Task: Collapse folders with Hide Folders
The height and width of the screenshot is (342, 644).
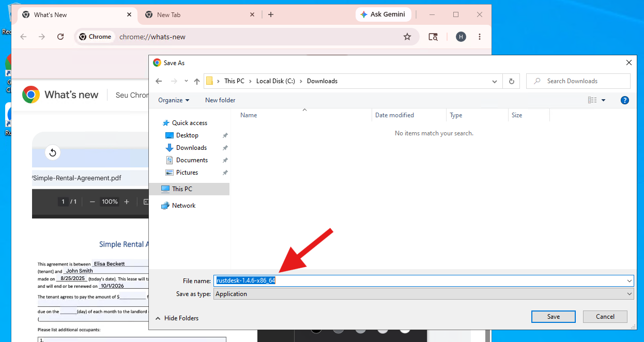Action: pyautogui.click(x=177, y=318)
